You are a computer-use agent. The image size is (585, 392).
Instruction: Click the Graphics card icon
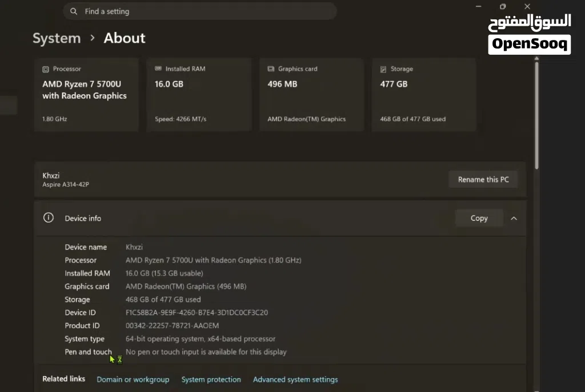[x=271, y=68]
